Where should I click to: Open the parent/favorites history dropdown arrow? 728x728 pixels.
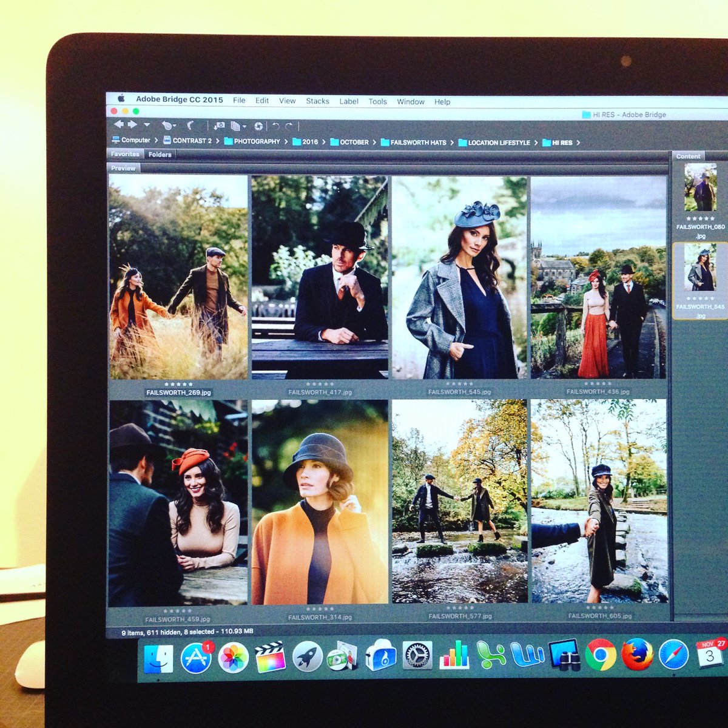[x=147, y=124]
